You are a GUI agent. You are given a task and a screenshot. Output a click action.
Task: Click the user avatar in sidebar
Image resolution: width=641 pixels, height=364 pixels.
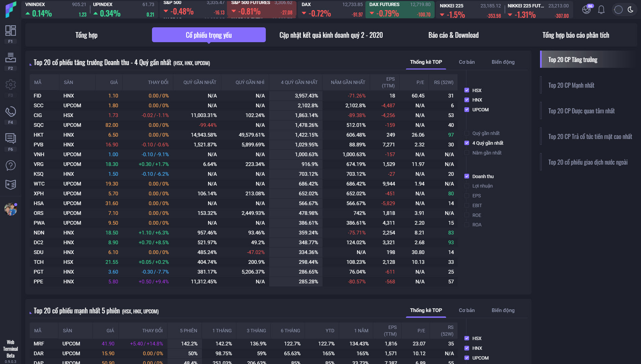tap(10, 209)
